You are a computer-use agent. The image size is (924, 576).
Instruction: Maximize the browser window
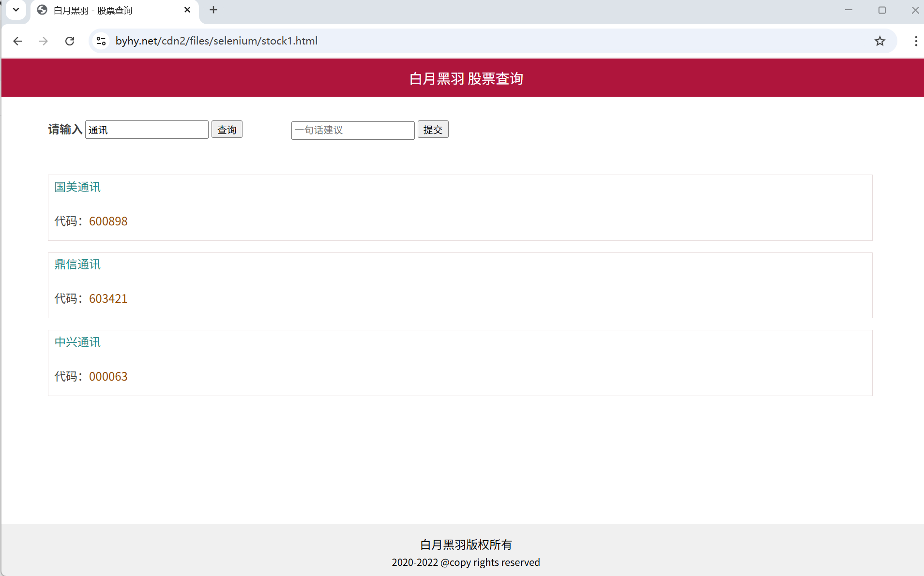(x=882, y=10)
